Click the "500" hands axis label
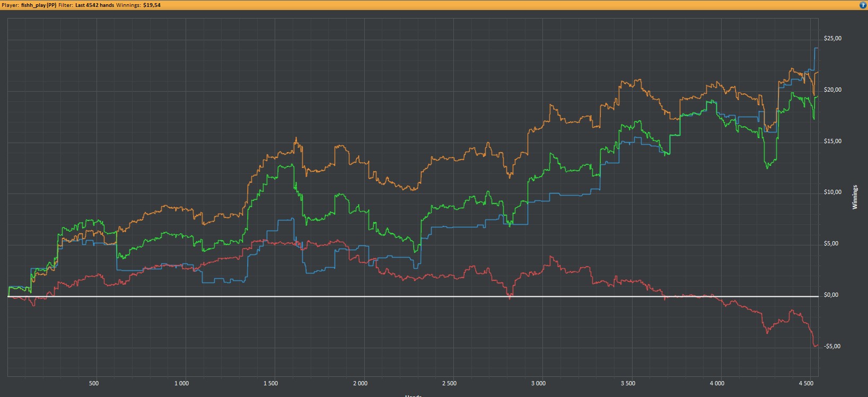868x397 pixels. coord(94,383)
